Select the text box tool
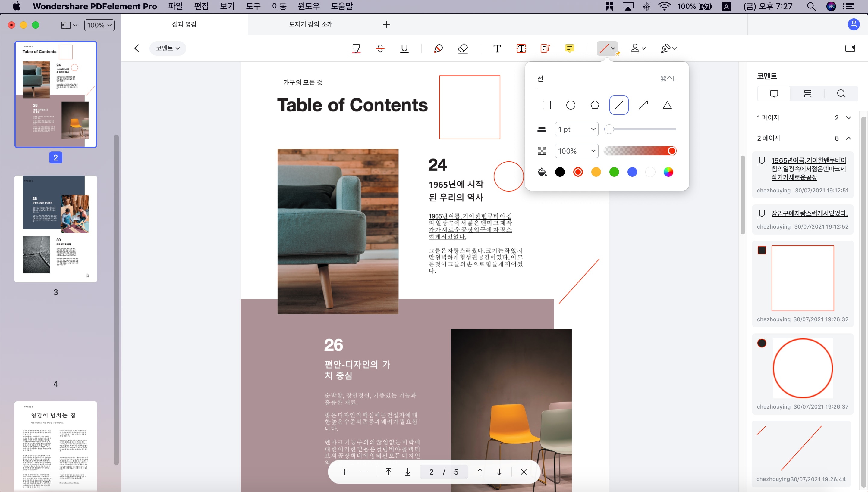 [x=521, y=48]
